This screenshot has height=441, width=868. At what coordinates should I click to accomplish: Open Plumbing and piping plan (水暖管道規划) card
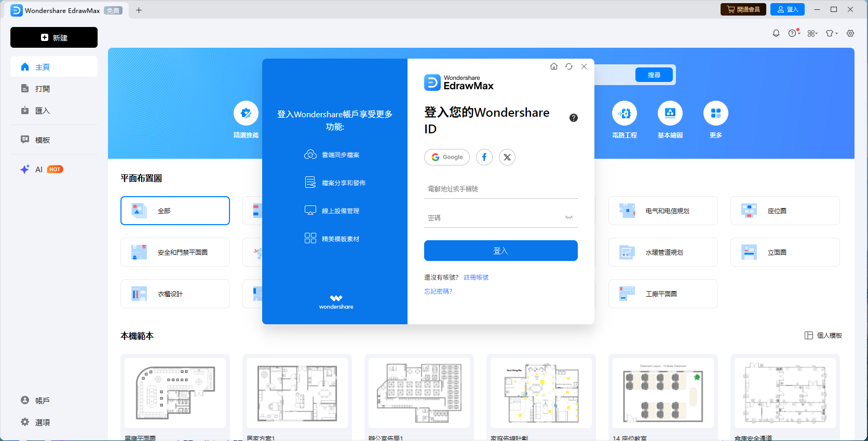[663, 252]
